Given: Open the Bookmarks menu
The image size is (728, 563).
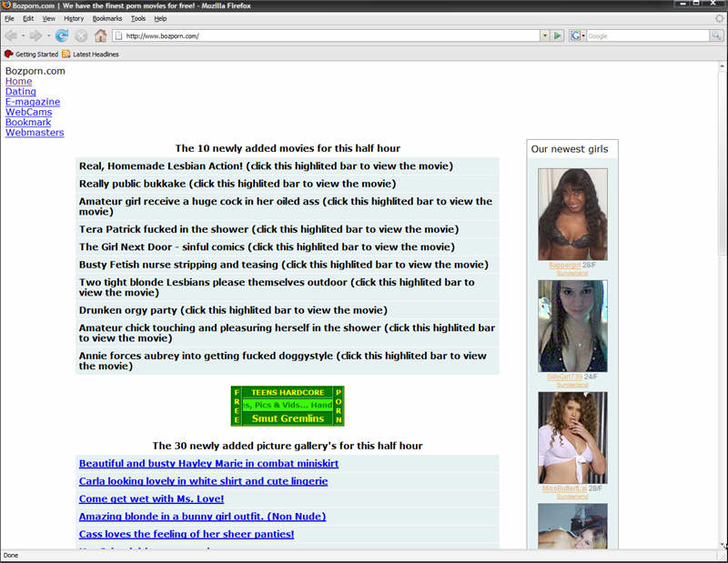Looking at the screenshot, I should 106,18.
